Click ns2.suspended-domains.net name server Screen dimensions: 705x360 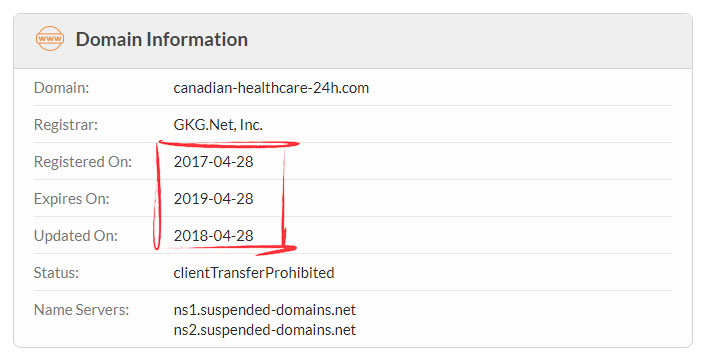click(264, 330)
